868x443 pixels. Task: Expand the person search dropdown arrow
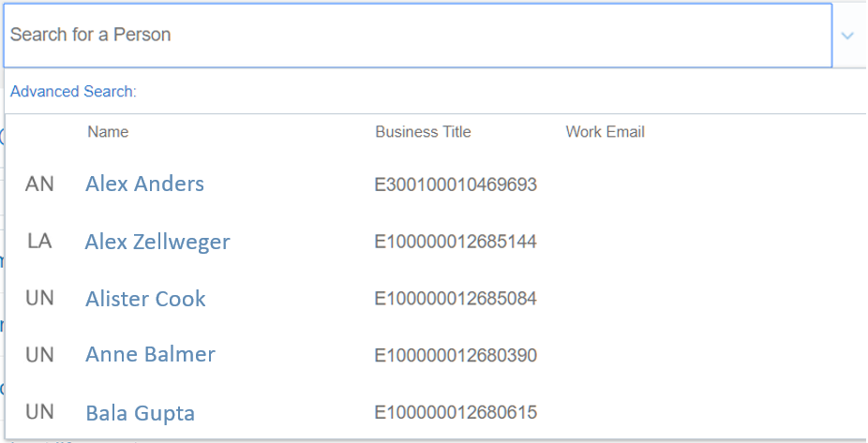[x=847, y=36]
